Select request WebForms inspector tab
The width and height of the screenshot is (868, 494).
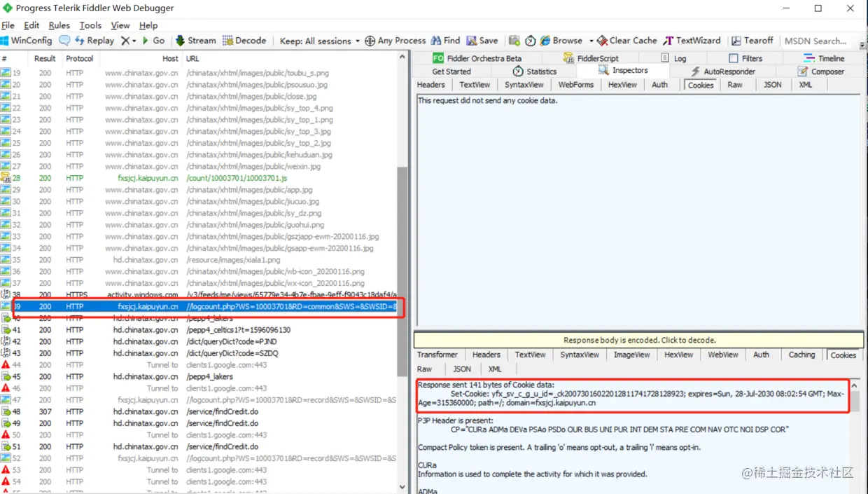(576, 85)
